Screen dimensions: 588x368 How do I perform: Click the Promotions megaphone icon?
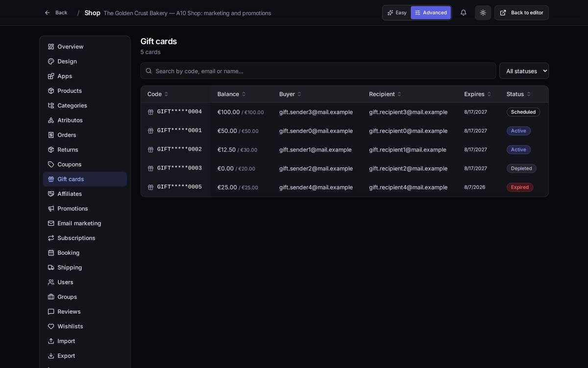pos(51,209)
